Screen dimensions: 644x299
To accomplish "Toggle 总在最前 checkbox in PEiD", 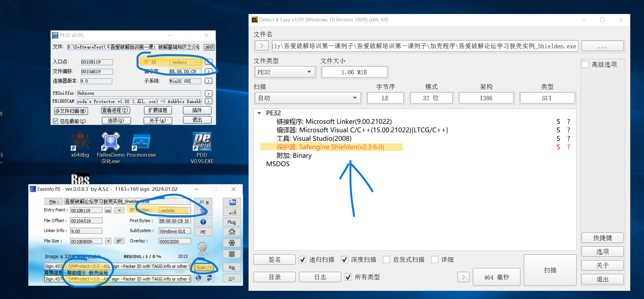I will coord(55,121).
